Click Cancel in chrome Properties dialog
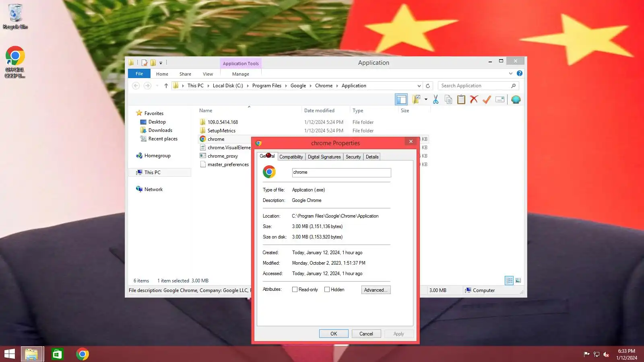Image resolution: width=644 pixels, height=362 pixels. click(366, 334)
